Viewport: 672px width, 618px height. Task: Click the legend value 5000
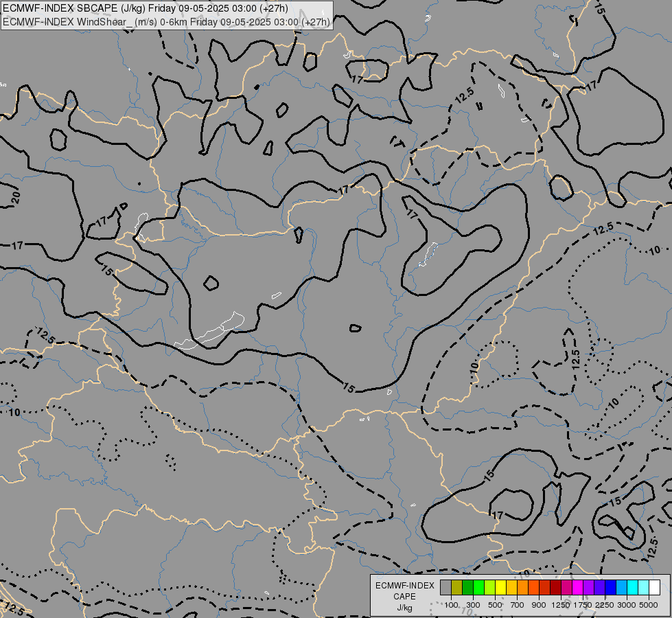click(649, 605)
